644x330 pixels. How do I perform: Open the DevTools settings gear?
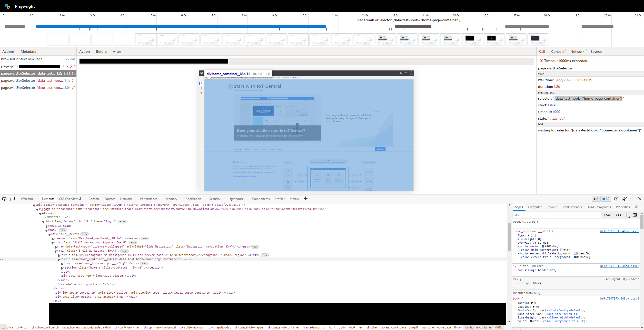pos(616,199)
